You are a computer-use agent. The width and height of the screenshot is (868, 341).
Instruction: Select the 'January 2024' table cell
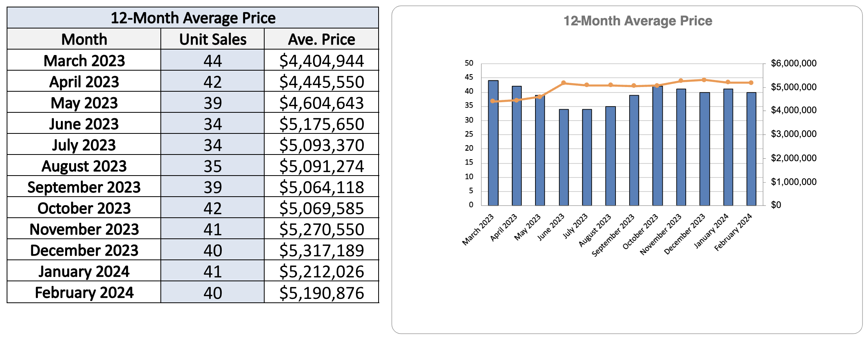[x=84, y=271]
